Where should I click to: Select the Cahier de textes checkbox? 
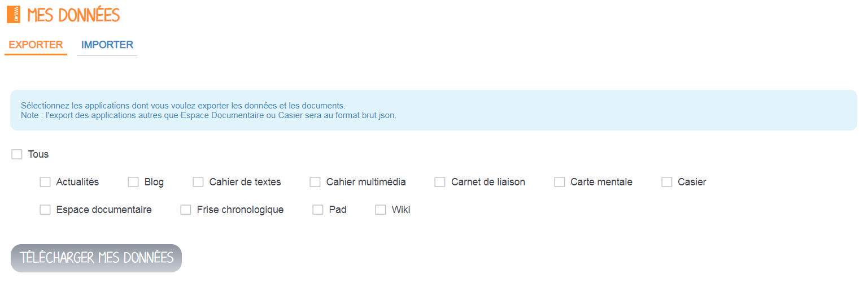coord(198,182)
